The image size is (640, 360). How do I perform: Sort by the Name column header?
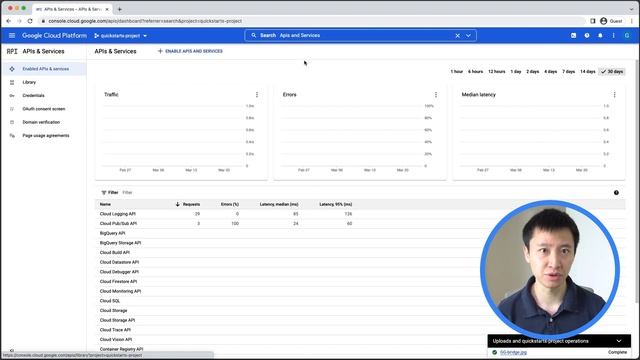tap(105, 204)
